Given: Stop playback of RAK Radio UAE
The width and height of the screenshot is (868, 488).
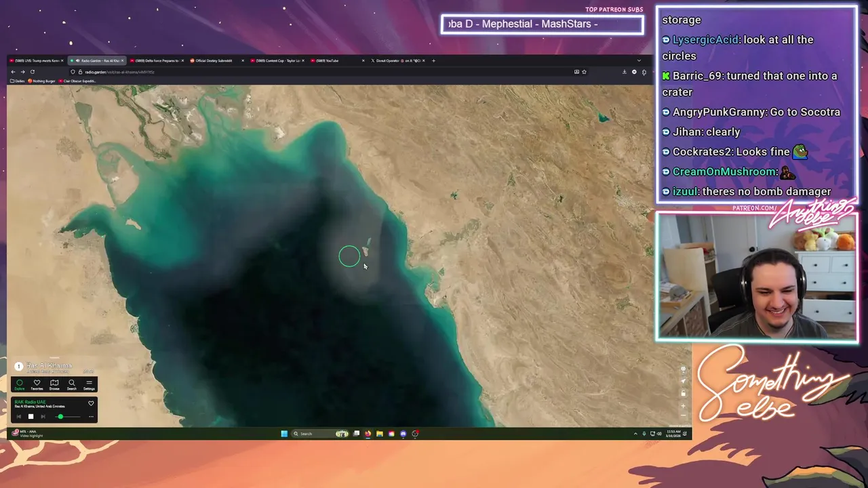Looking at the screenshot, I should 31,417.
